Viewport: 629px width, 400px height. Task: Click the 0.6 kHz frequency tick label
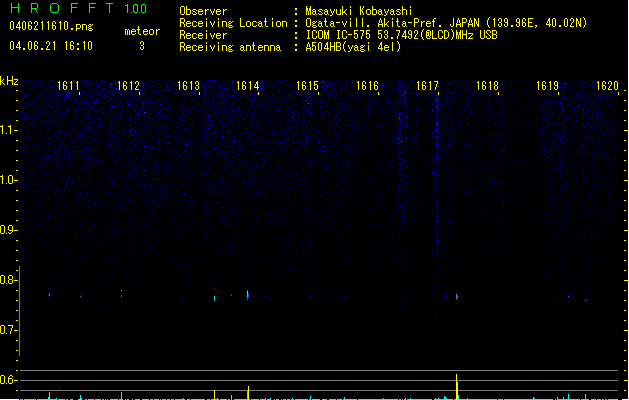coord(8,380)
